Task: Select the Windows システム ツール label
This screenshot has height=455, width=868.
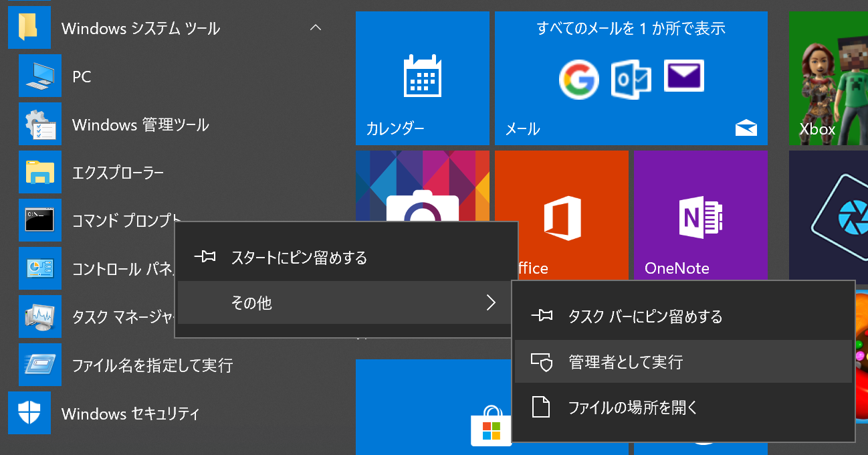Action: 140,29
